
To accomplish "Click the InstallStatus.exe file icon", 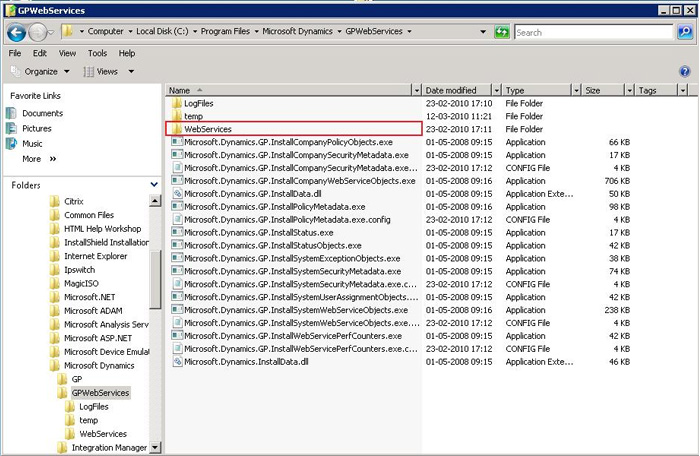I will click(177, 233).
